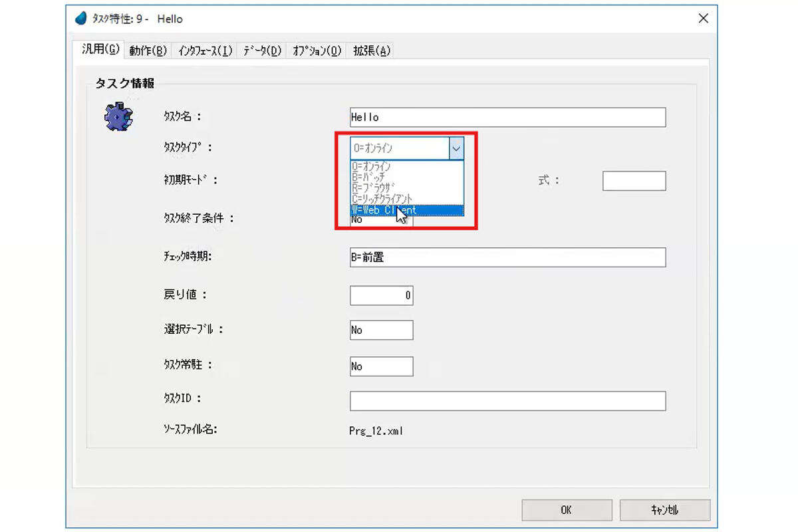This screenshot has width=798, height=532.
Task: Switch to the データ(D) tab
Action: coord(261,51)
